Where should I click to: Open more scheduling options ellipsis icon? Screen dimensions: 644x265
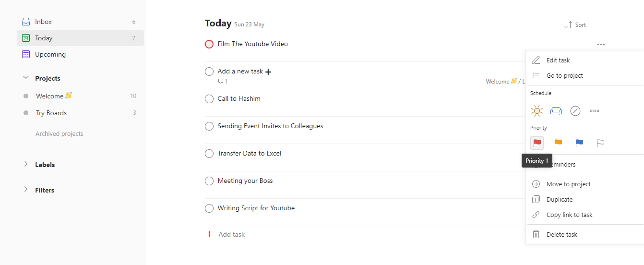tap(594, 111)
